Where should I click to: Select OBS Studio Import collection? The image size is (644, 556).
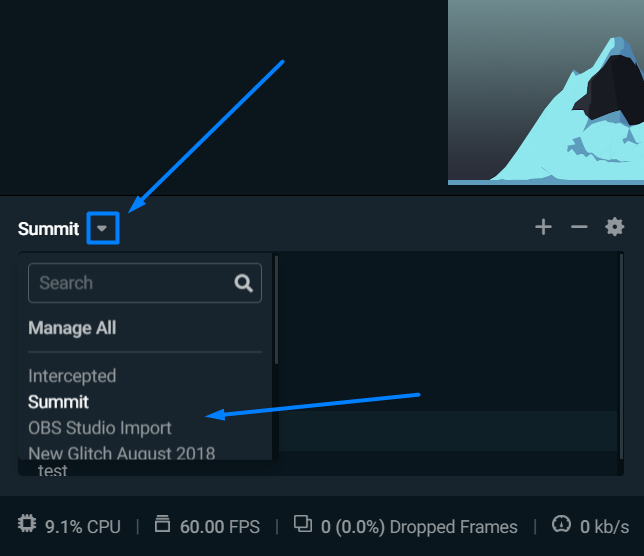pyautogui.click(x=100, y=428)
